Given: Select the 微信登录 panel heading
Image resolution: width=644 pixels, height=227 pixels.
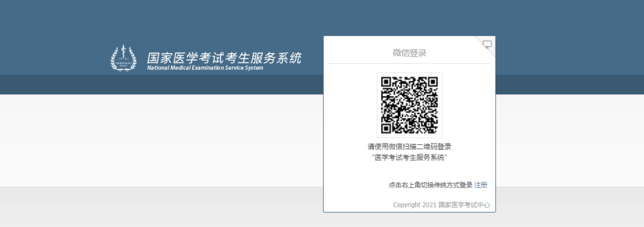Looking at the screenshot, I should (x=410, y=53).
